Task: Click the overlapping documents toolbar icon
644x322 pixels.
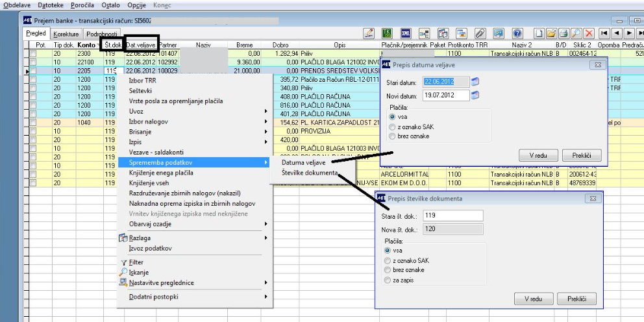Action: [443, 33]
